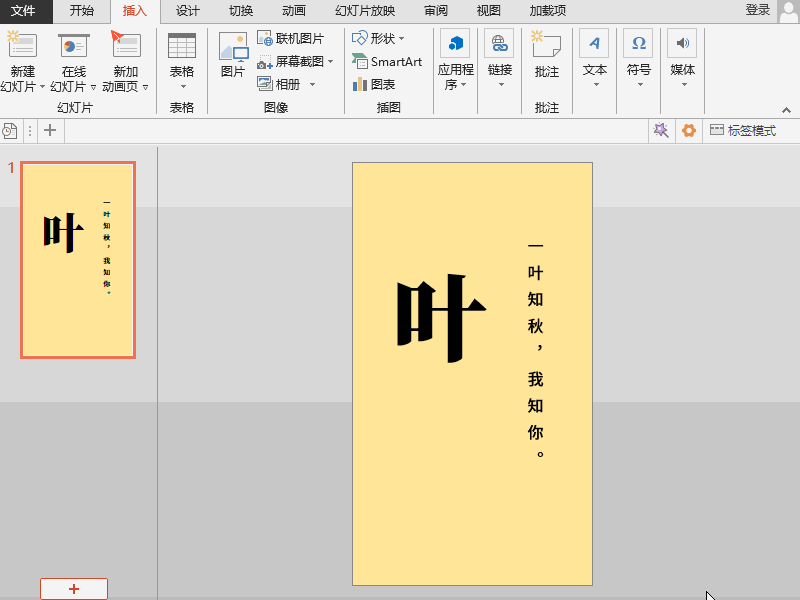Click the Sign in (登录) link
Screen dimensions: 800x600
point(757,10)
